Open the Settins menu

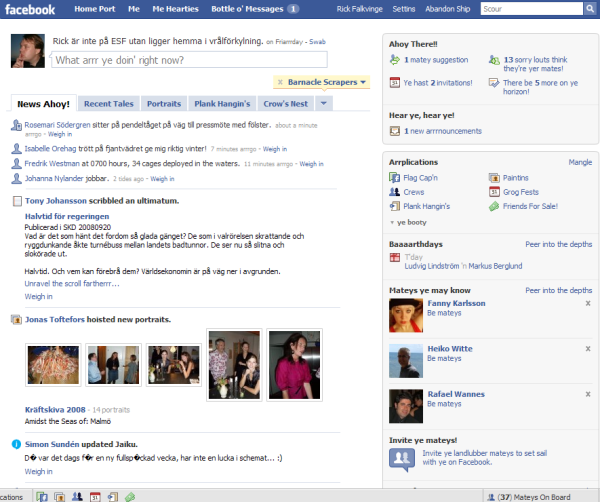[x=404, y=9]
